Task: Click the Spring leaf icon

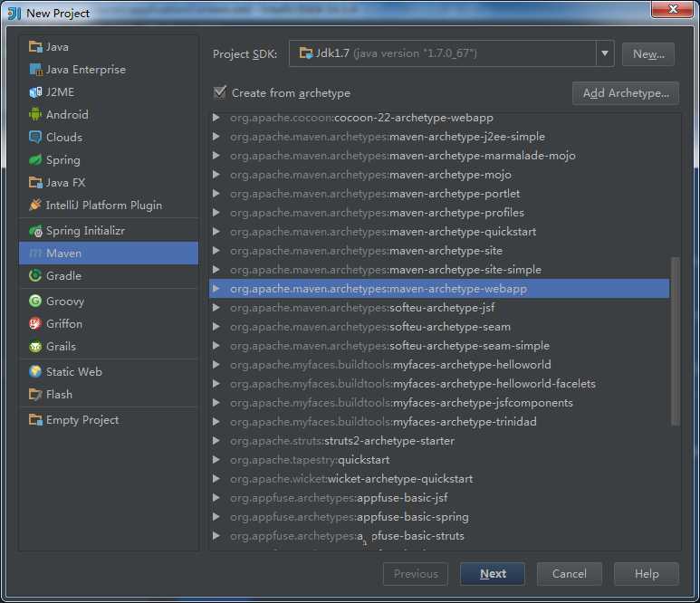Action: click(35, 159)
